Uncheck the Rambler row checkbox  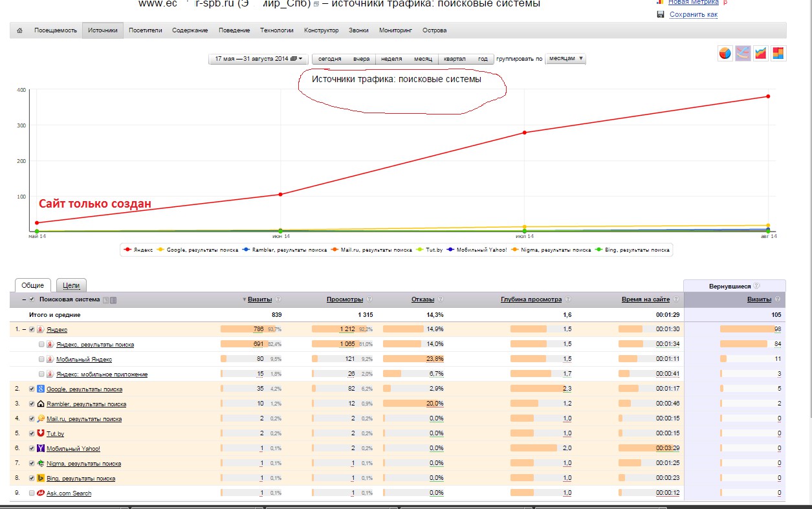tap(32, 404)
